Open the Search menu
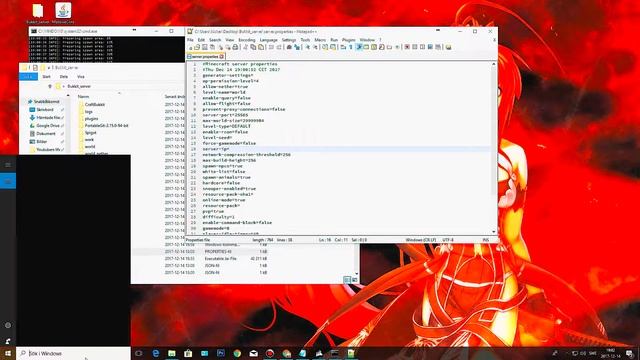The height and width of the screenshot is (360, 640). 215,40
